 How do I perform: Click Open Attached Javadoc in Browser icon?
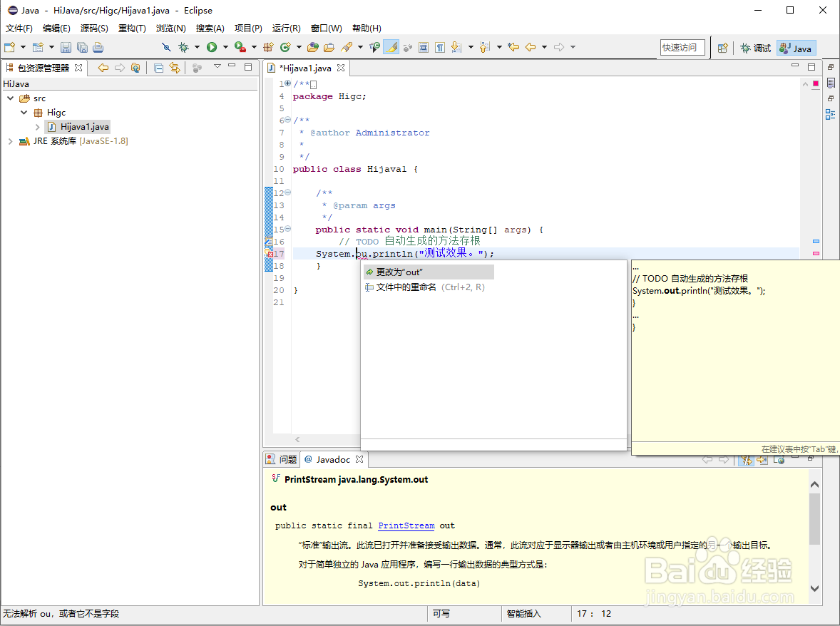[779, 460]
